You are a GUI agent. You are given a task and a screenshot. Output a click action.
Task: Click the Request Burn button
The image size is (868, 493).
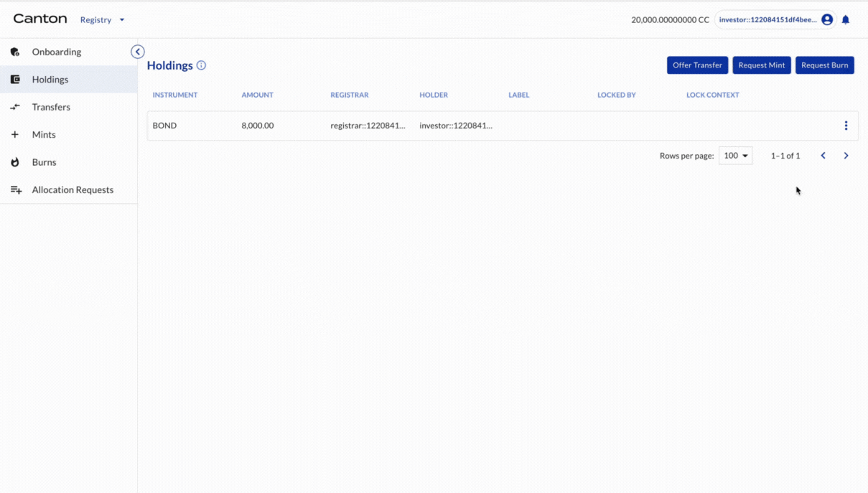tap(824, 65)
